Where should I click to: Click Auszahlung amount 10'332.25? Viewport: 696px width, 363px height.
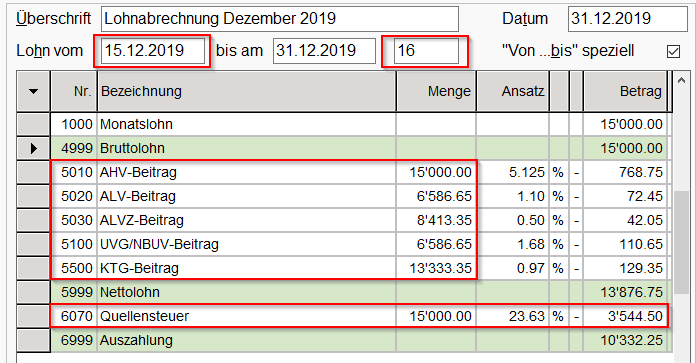point(631,340)
